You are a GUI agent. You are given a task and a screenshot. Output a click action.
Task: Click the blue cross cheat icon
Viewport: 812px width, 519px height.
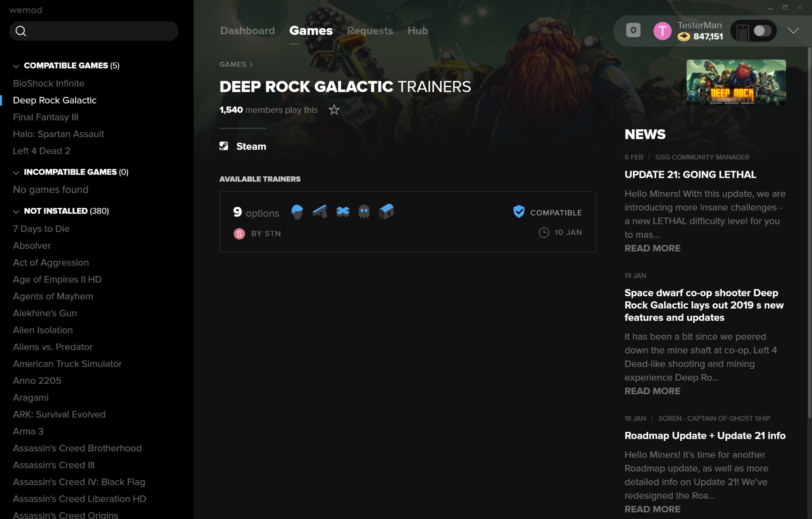[x=343, y=212]
